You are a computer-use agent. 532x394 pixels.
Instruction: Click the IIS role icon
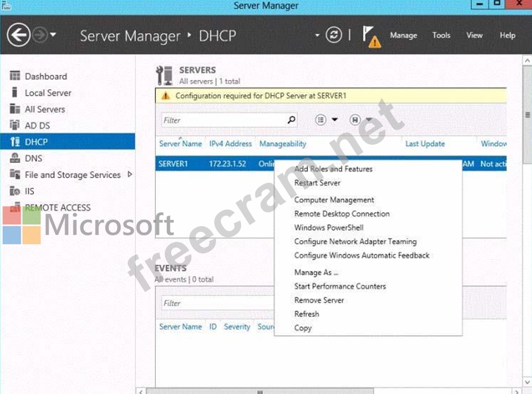(15, 191)
